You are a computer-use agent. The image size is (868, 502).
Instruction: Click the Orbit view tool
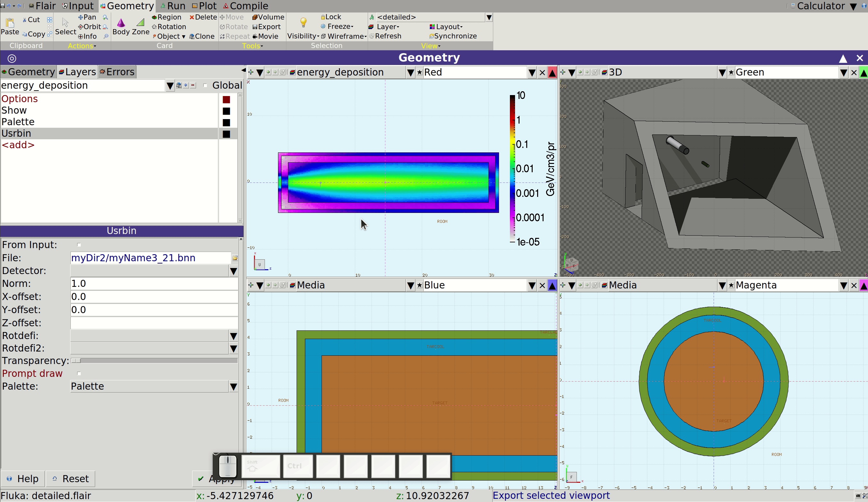pyautogui.click(x=89, y=27)
